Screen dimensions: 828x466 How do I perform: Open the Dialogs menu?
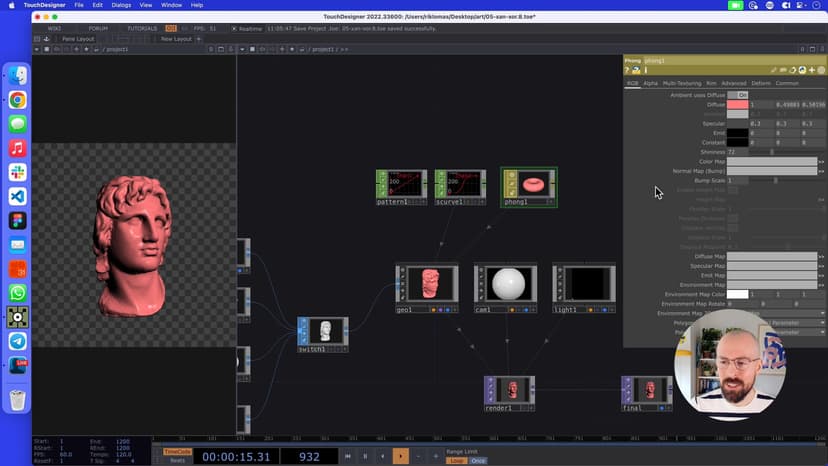121,5
